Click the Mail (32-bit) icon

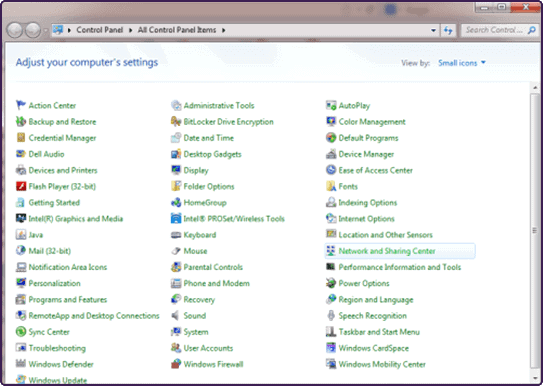coord(21,251)
